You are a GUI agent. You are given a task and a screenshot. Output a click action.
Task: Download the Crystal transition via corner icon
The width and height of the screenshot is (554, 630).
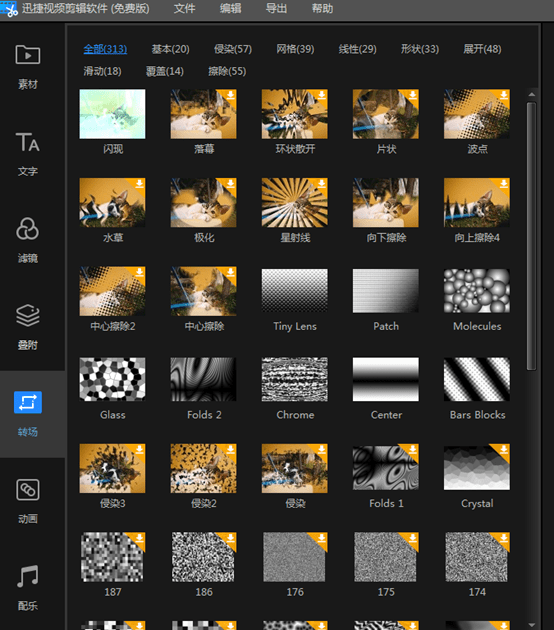503,450
